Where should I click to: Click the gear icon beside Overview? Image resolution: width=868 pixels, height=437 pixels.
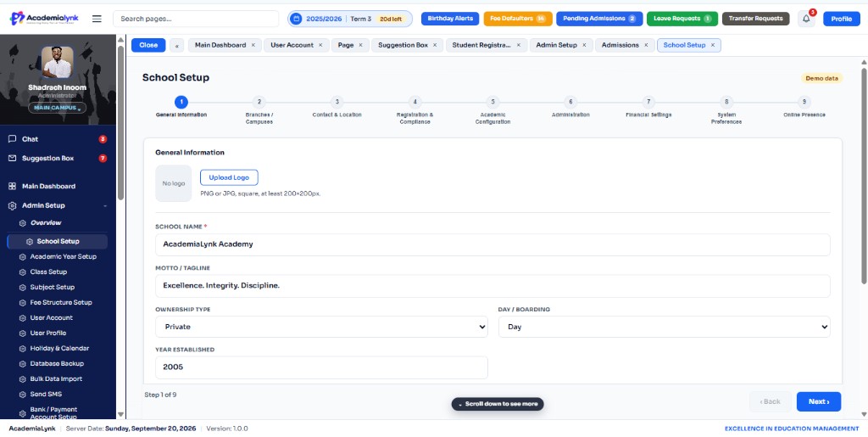coord(23,223)
